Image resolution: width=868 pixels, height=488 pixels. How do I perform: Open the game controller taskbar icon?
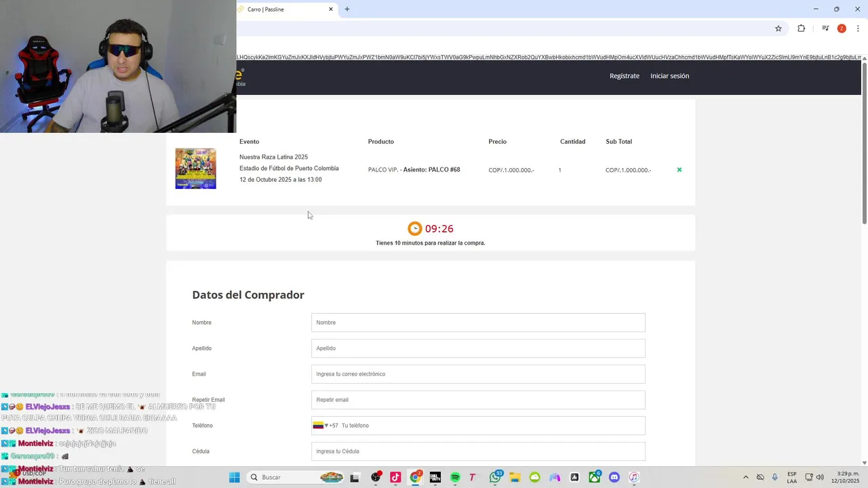coord(555,477)
